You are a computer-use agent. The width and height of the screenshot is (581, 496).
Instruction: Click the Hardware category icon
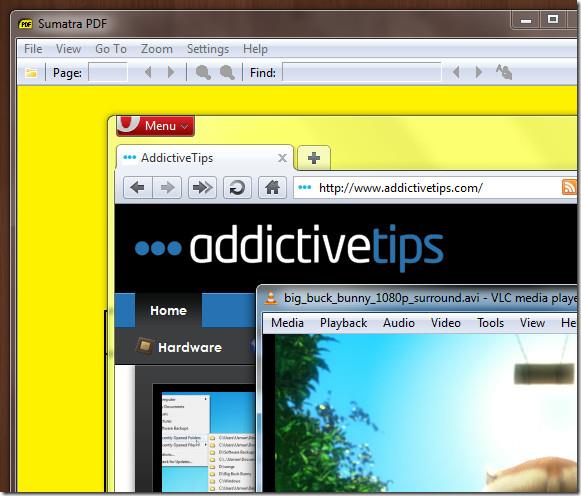click(x=145, y=346)
